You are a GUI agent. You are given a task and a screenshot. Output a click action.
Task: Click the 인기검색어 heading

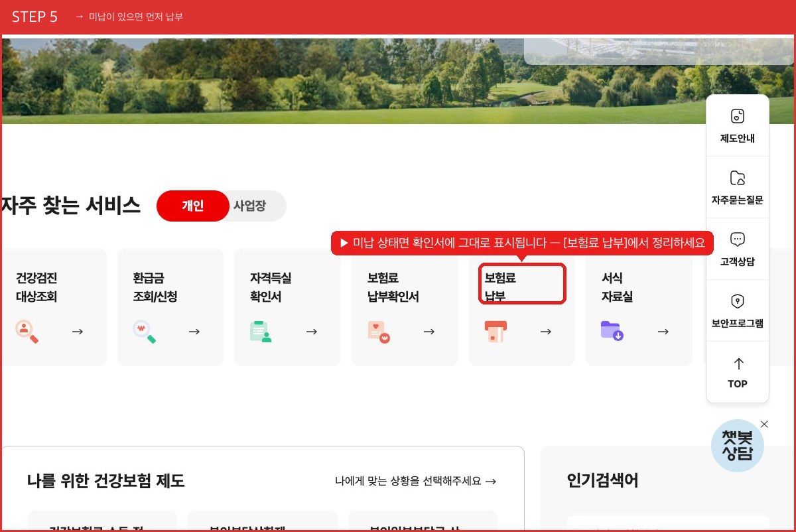click(603, 481)
